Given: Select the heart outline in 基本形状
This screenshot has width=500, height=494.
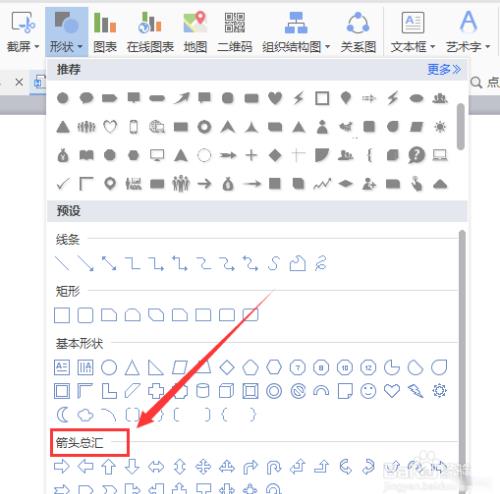Looking at the screenshot, I should click(392, 391).
